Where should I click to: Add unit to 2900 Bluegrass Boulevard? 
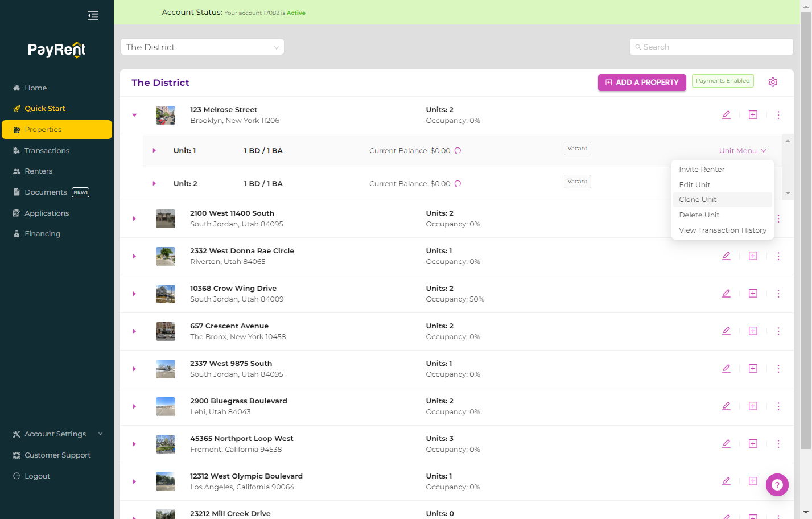click(753, 406)
